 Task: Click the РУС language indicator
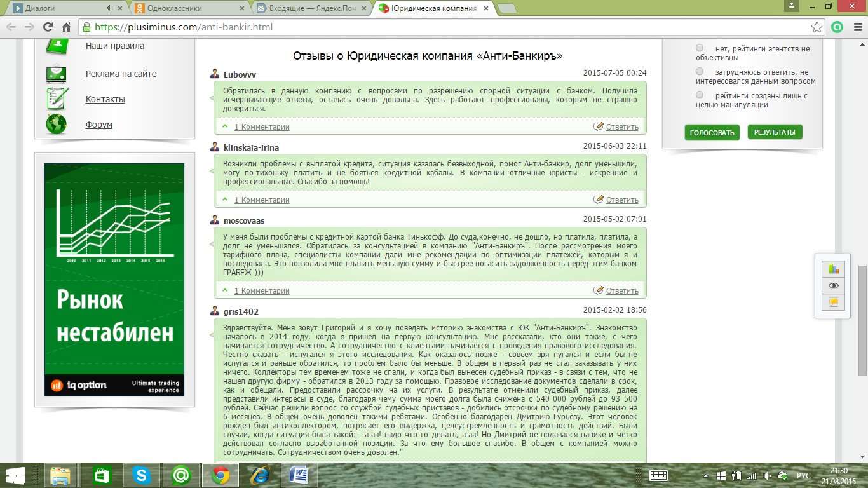pos(804,475)
